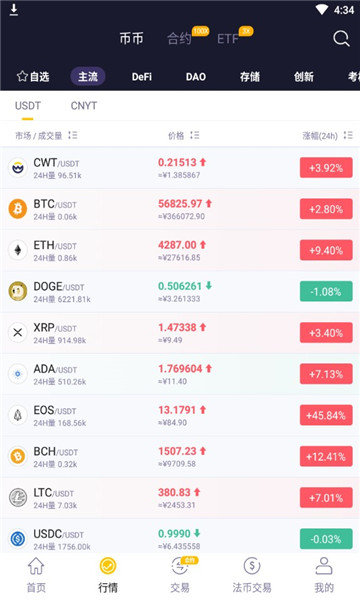The image size is (360, 600).
Task: Open the 首页 home icon
Action: coord(36,566)
